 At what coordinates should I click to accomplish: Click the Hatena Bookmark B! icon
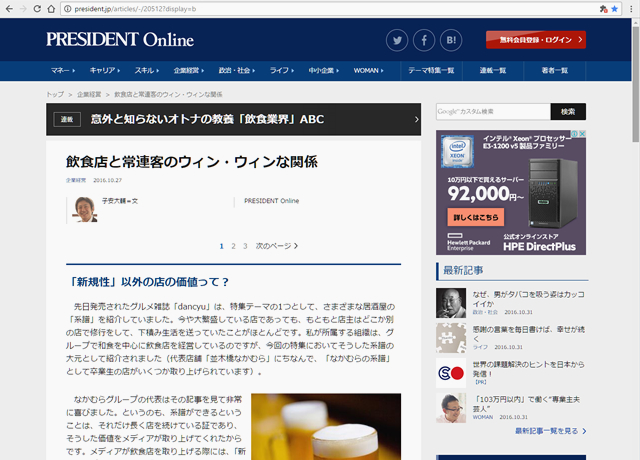click(x=451, y=41)
